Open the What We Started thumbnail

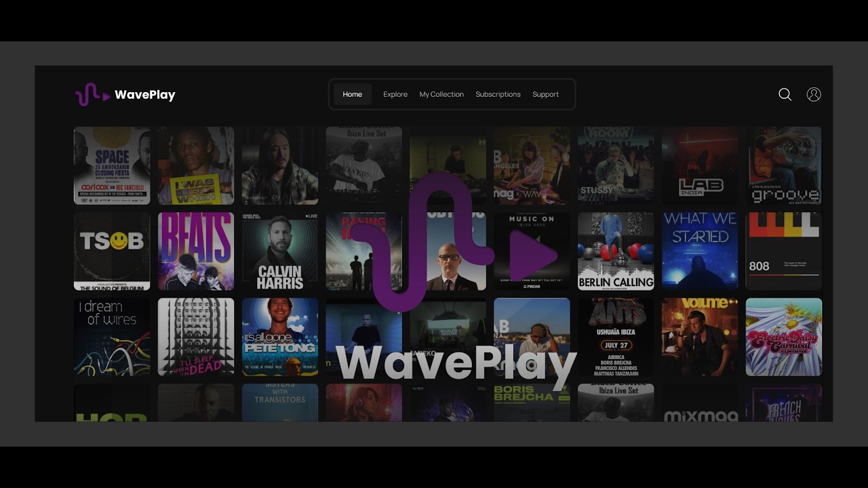click(x=700, y=251)
